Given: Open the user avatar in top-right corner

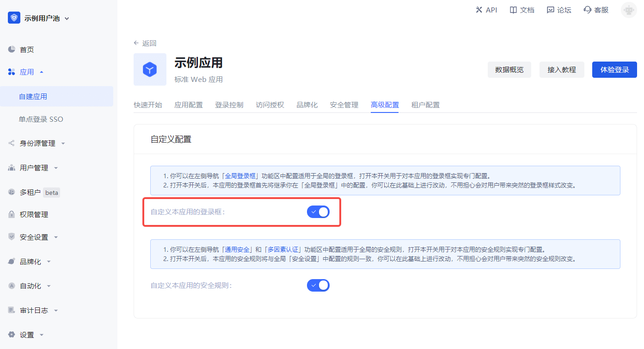Looking at the screenshot, I should [629, 10].
